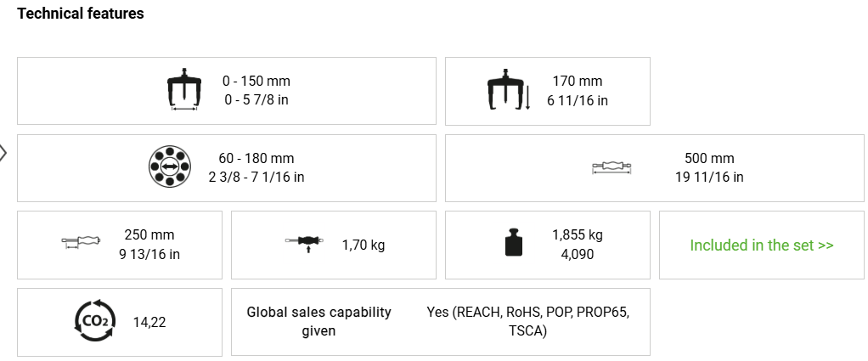Click the puller reach depth icon
The width and height of the screenshot is (868, 361).
pyautogui.click(x=508, y=91)
